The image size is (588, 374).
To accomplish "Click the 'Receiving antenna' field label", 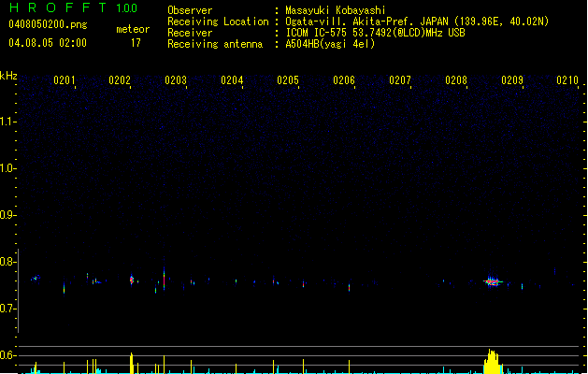I will 215,44.
